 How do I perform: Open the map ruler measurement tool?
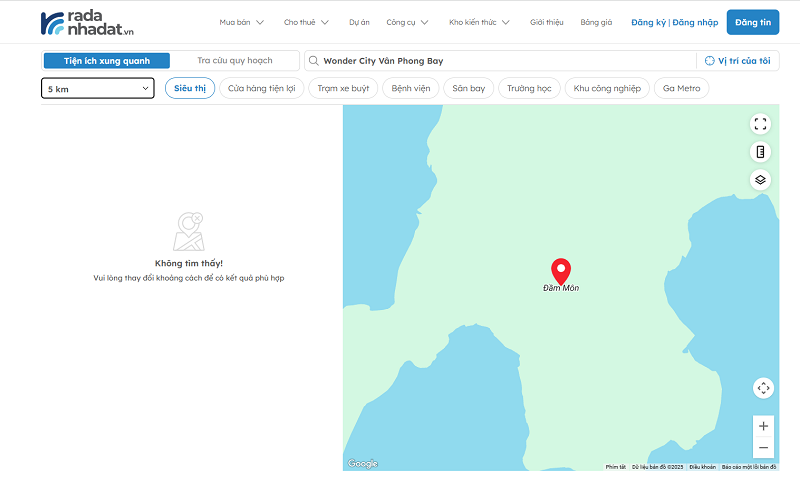click(x=760, y=152)
